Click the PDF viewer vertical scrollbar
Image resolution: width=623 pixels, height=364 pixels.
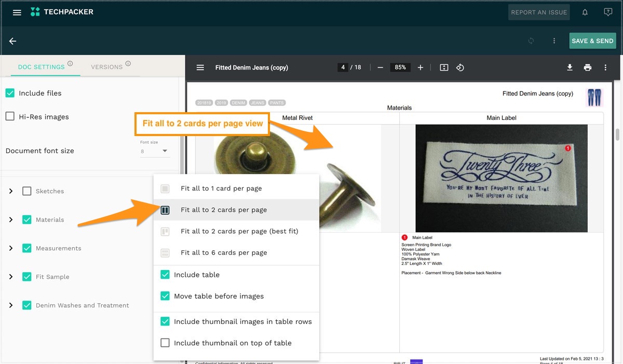click(x=618, y=134)
